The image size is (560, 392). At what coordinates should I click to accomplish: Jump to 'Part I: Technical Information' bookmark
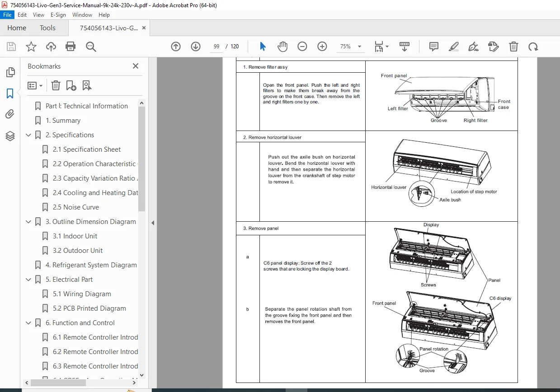(86, 106)
